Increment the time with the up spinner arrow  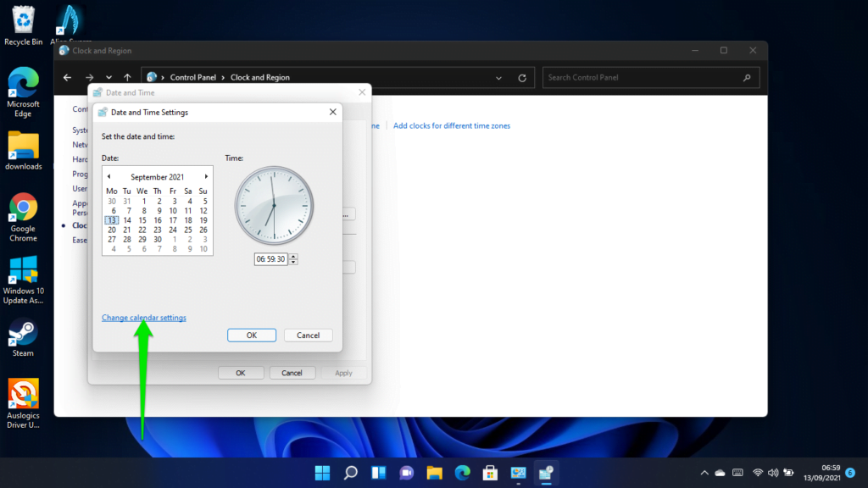pyautogui.click(x=292, y=256)
